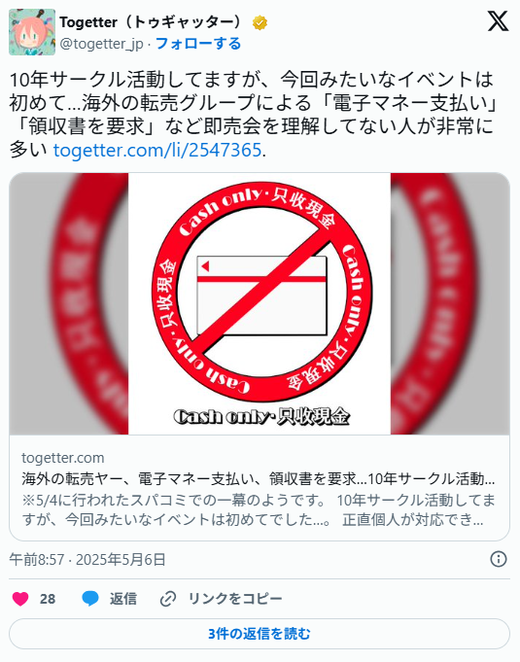Open the Togetter profile avatar

tap(32, 32)
